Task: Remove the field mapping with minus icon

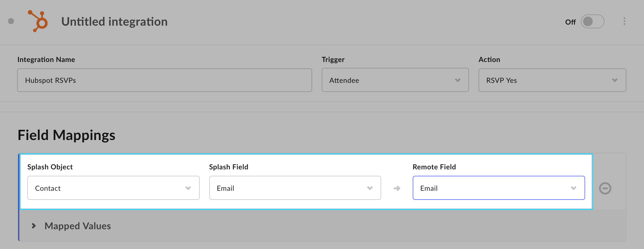Action: click(605, 188)
